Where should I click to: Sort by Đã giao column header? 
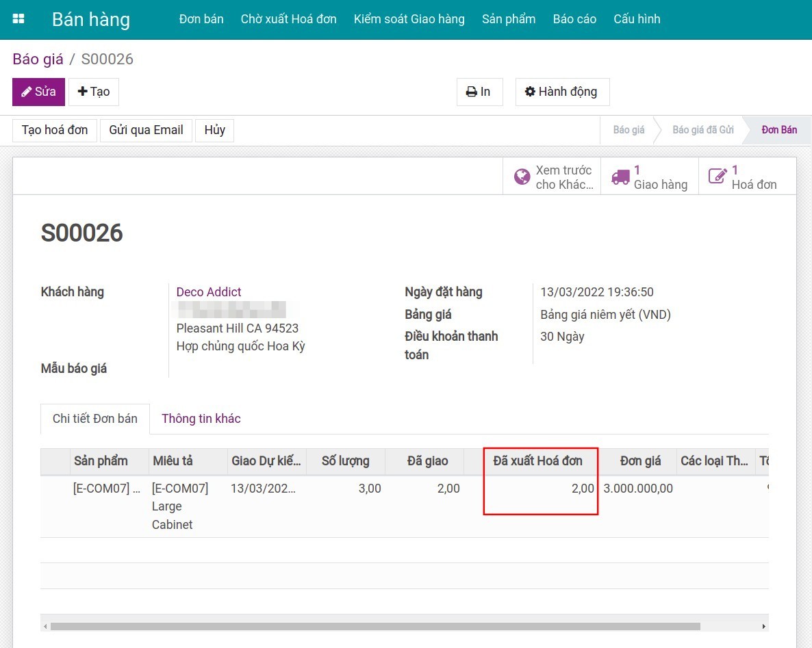pos(424,461)
